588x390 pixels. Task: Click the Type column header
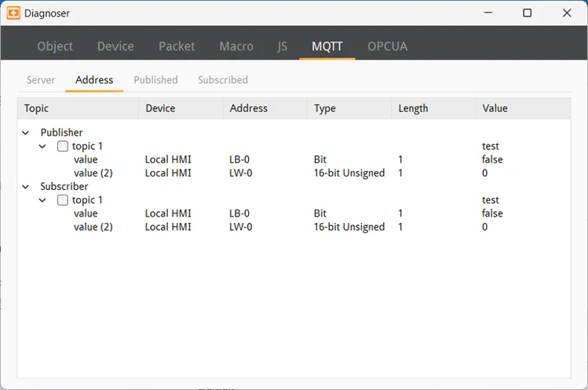point(349,108)
